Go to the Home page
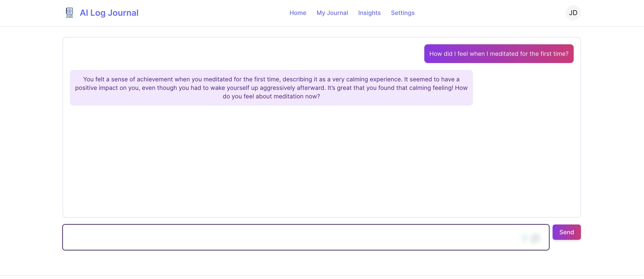Viewport: 644px width, 279px height. point(298,13)
